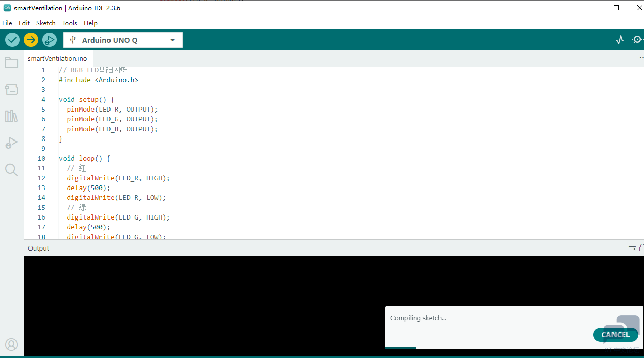644x358 pixels.
Task: Click the #include <Arduino.h> line
Action: point(99,80)
